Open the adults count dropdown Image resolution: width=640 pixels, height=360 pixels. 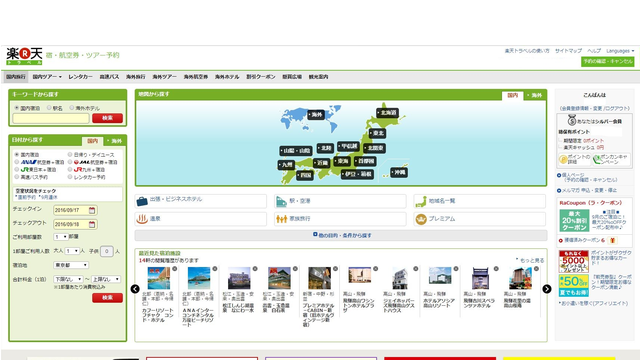[72, 251]
